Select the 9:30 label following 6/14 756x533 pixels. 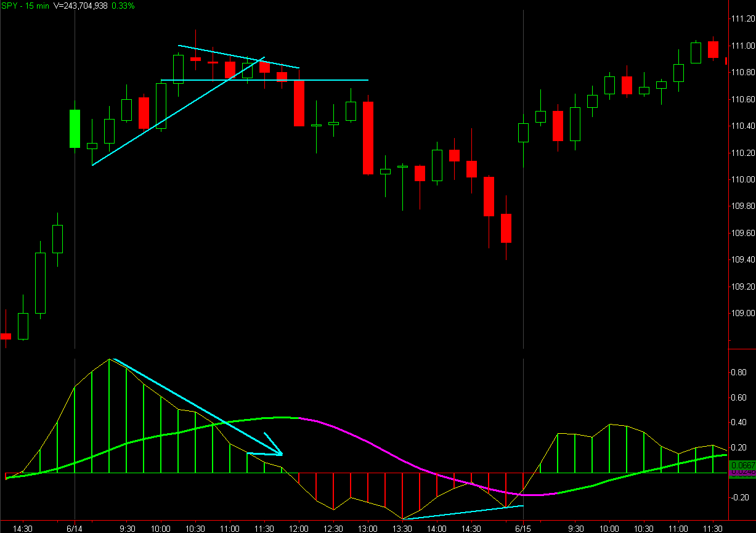tap(128, 528)
